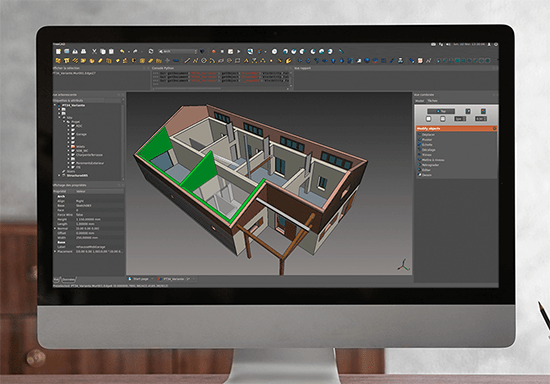Viewport: 550px width, 384px height.
Task: Switch to the Données properties tab
Action: click(x=69, y=279)
